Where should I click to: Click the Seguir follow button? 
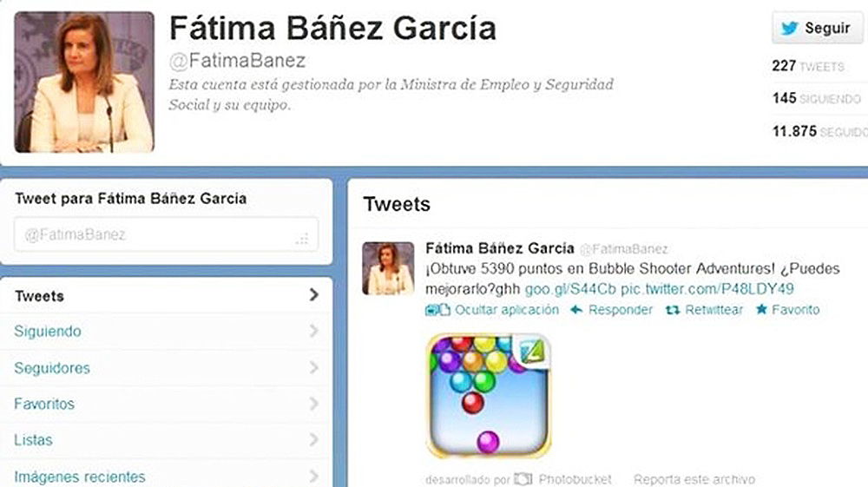pos(818,28)
